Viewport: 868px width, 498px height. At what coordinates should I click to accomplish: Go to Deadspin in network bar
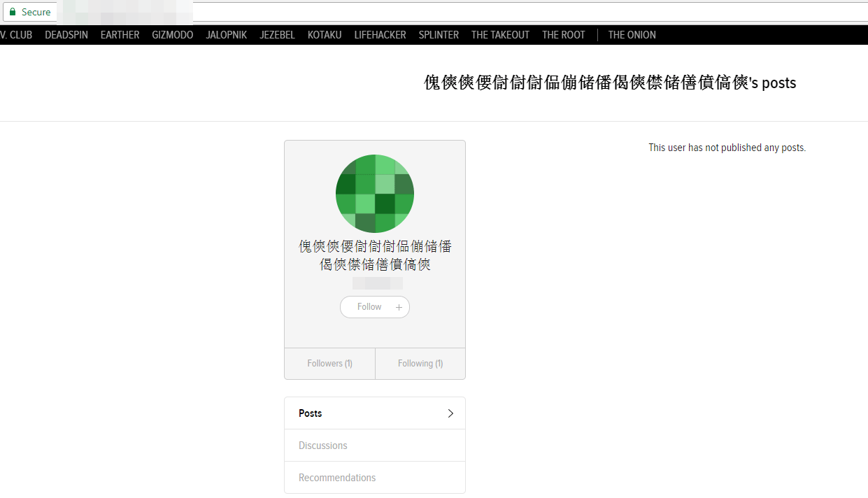[66, 35]
